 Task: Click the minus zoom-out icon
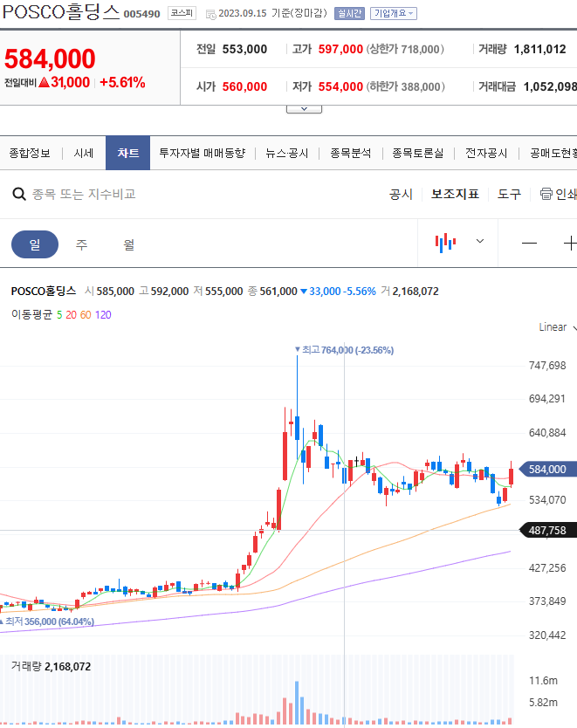point(529,243)
